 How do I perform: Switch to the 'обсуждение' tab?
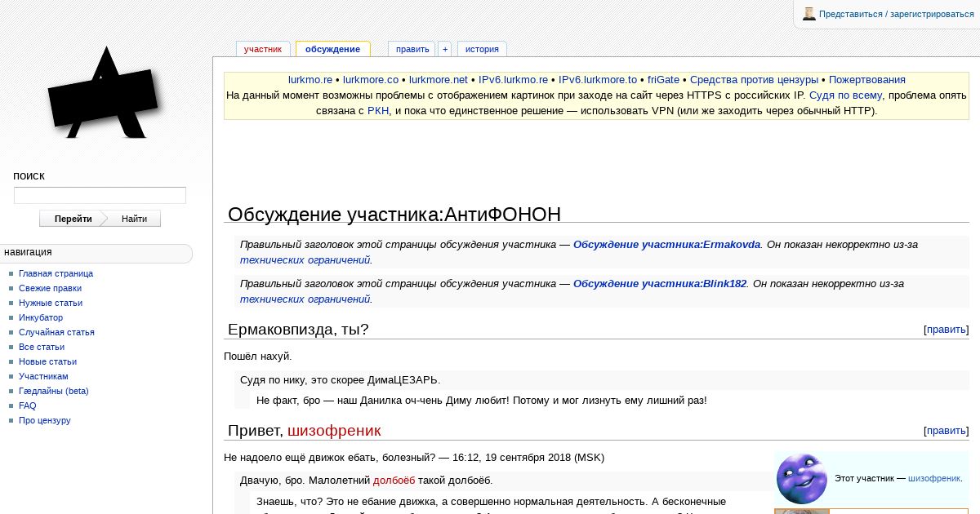(332, 49)
